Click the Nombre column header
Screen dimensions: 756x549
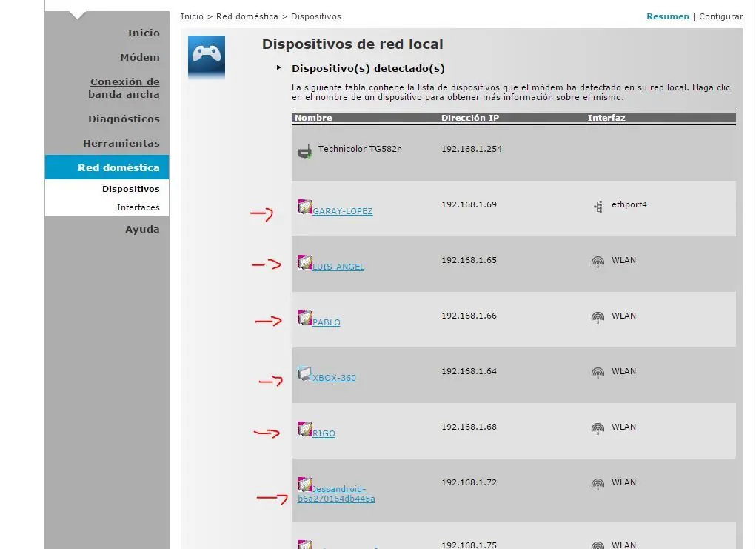point(313,118)
